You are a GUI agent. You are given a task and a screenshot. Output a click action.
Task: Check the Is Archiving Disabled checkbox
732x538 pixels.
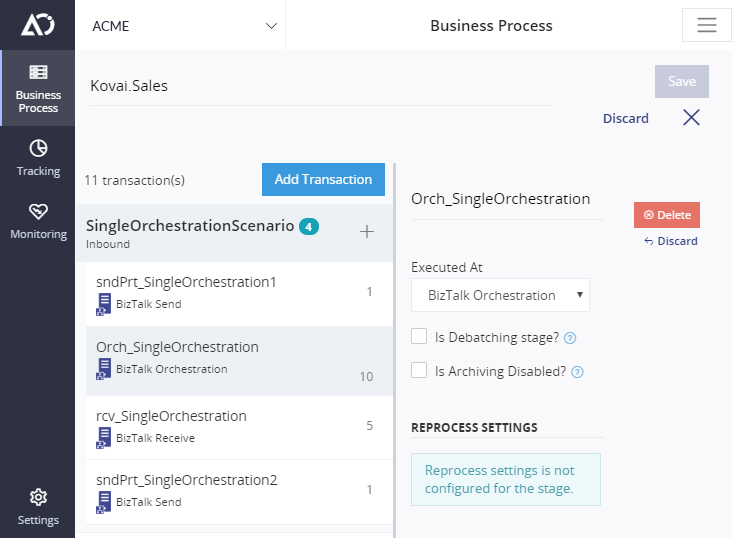point(419,370)
